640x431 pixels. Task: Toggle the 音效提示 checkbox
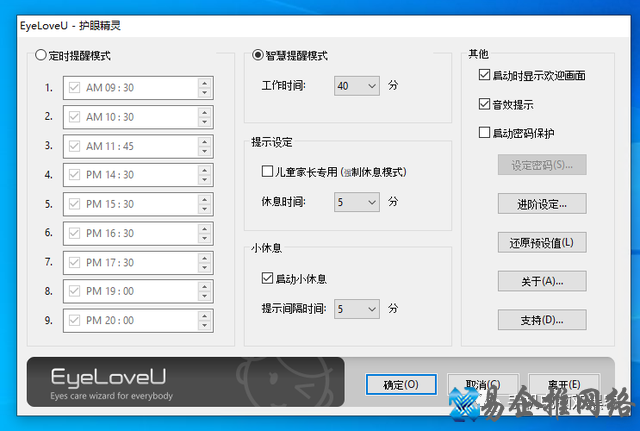(x=485, y=104)
